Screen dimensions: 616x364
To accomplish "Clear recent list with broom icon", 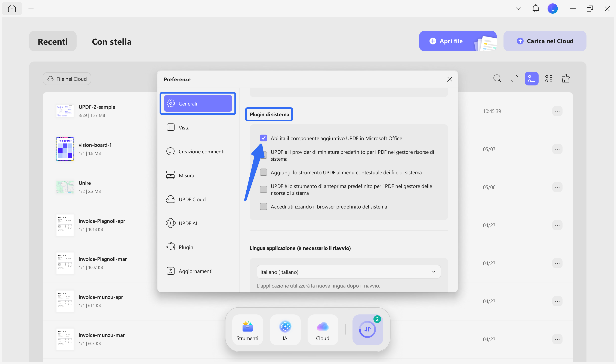I will pyautogui.click(x=566, y=78).
